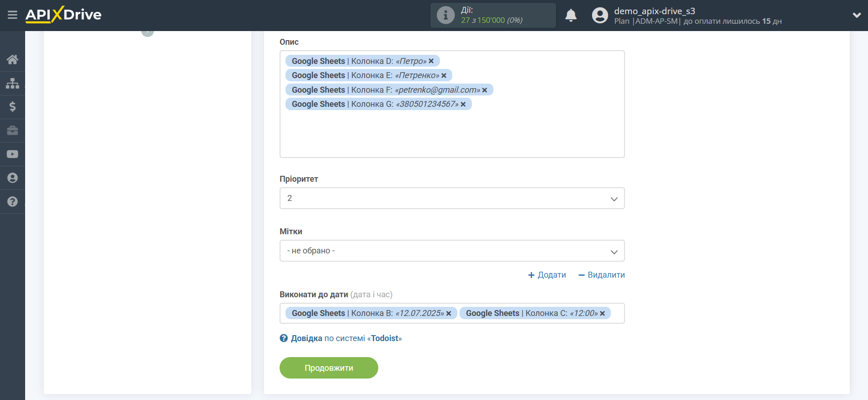
Task: Open the connections sitemap sidebar icon
Action: click(x=12, y=83)
